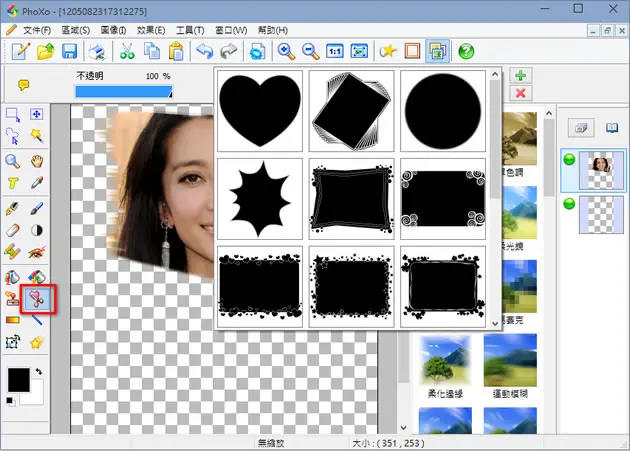Click the red X delete button
Viewport: 630px width, 451px height.
click(x=521, y=93)
